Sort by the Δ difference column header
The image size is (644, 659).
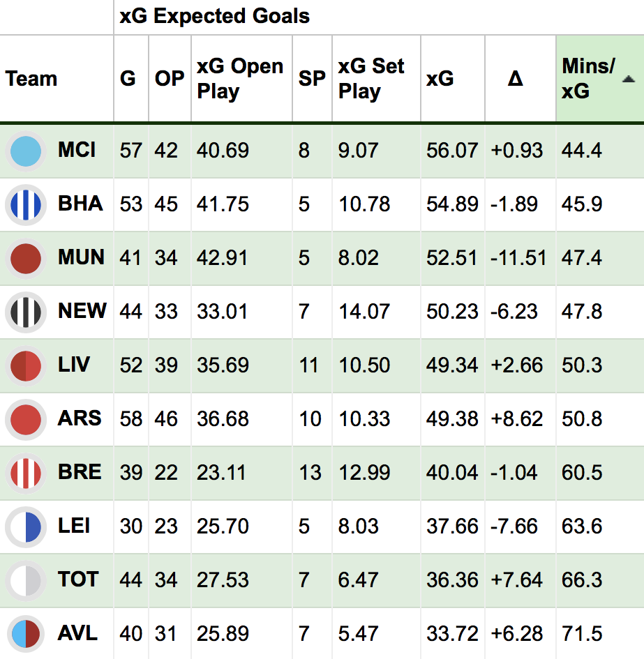click(516, 79)
